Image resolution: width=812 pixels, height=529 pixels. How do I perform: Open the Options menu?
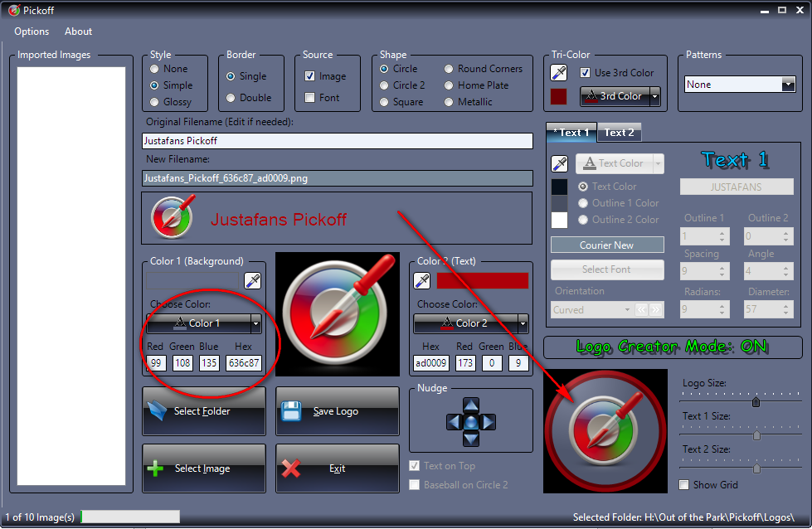[32, 32]
